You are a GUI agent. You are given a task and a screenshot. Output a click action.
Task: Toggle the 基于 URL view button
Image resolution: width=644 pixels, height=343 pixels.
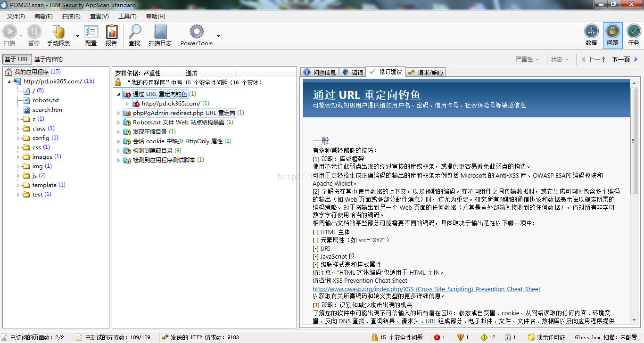click(x=17, y=59)
